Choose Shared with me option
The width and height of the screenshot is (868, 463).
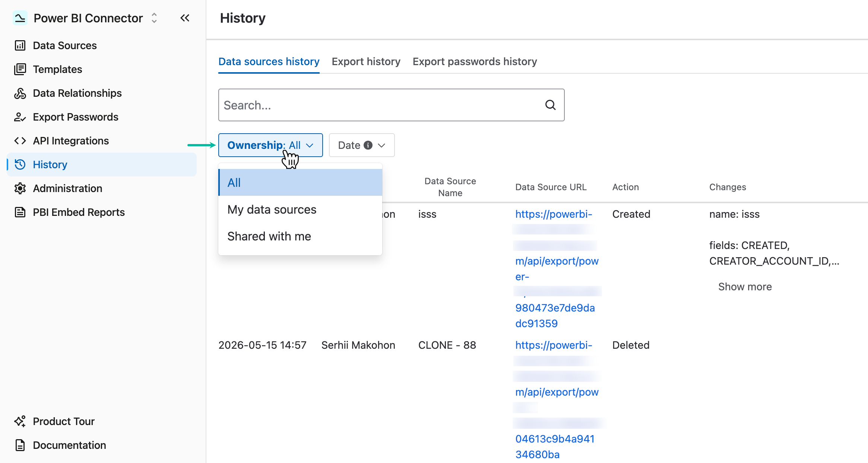click(300, 236)
